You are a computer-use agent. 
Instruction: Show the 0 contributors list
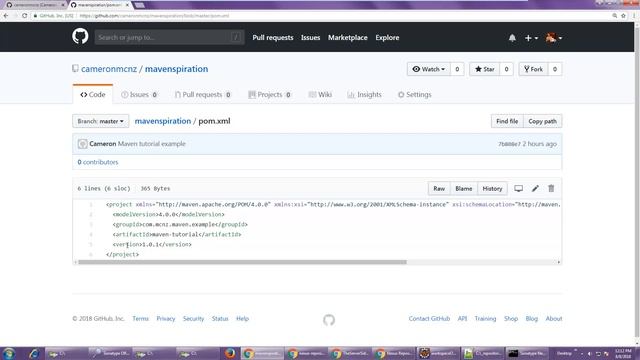click(98, 162)
